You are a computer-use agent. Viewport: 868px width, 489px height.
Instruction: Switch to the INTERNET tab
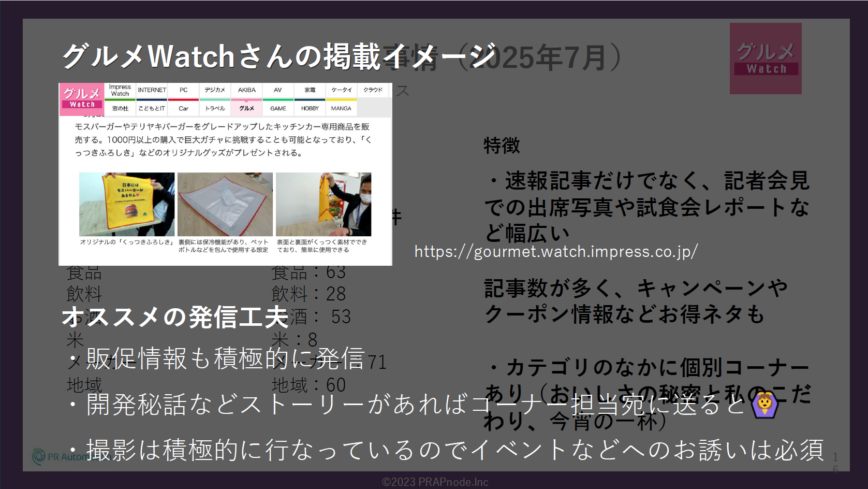tap(152, 90)
